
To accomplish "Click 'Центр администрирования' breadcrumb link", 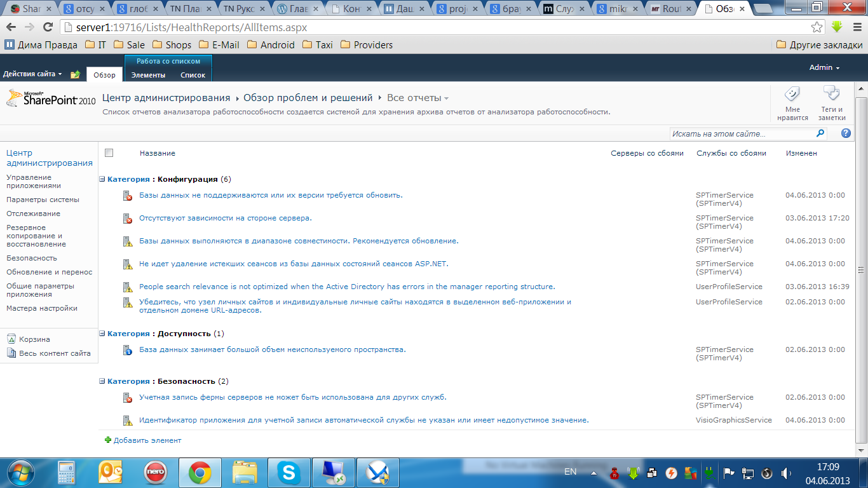I will pyautogui.click(x=166, y=98).
